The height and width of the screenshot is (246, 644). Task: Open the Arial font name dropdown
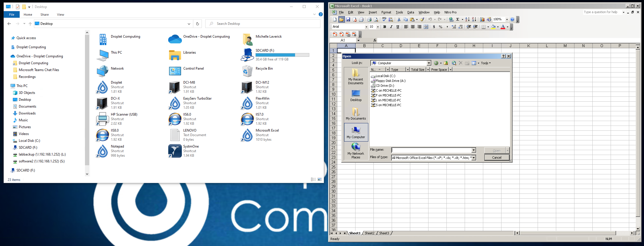366,27
